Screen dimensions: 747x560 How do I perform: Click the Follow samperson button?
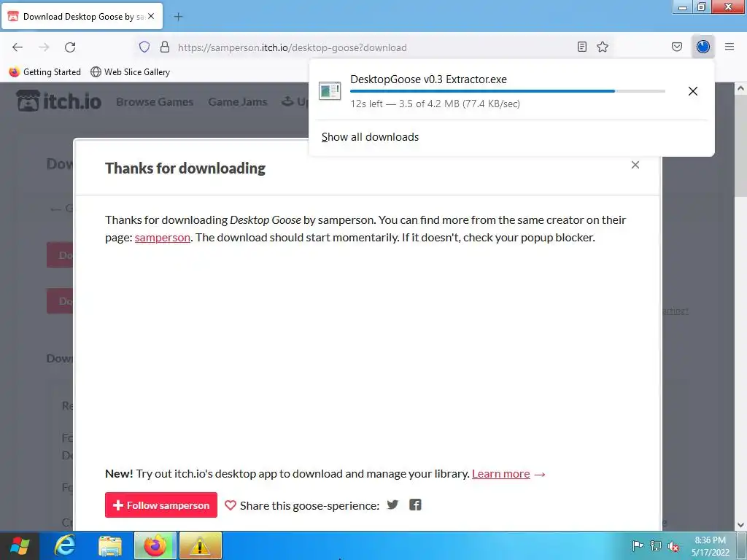pos(161,505)
